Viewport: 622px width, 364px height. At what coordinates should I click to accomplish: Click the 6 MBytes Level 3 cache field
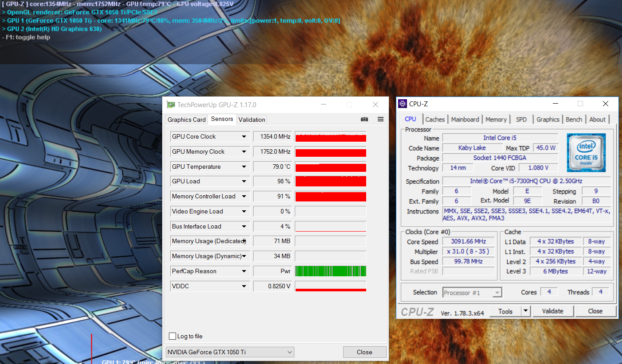(x=555, y=271)
